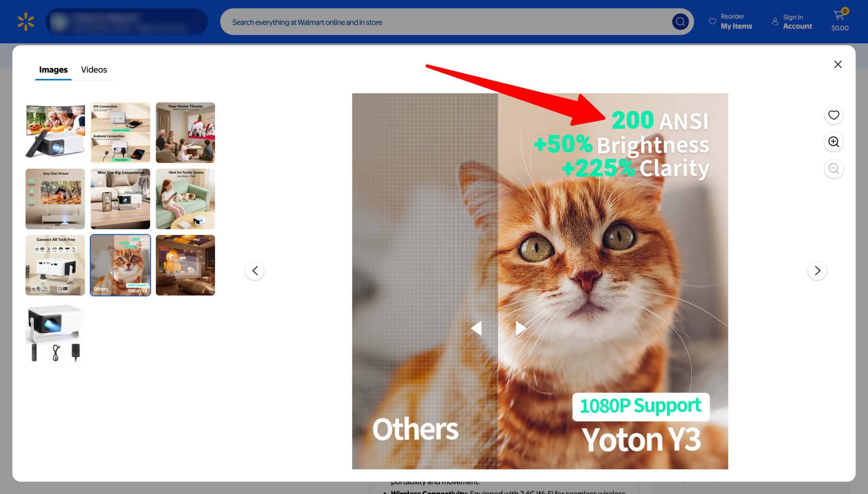The image size is (868, 494).
Task: Zoom in on the product image
Action: click(834, 142)
